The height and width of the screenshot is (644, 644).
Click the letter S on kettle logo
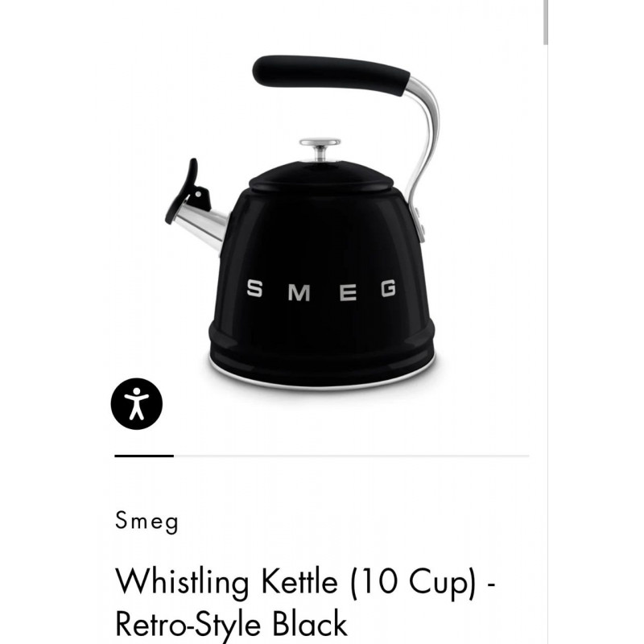(x=254, y=288)
